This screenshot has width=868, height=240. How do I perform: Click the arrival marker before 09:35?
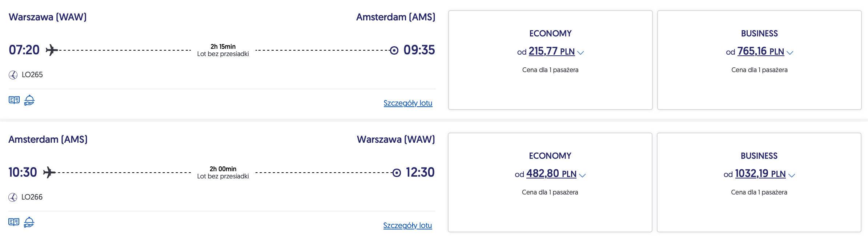coord(394,50)
